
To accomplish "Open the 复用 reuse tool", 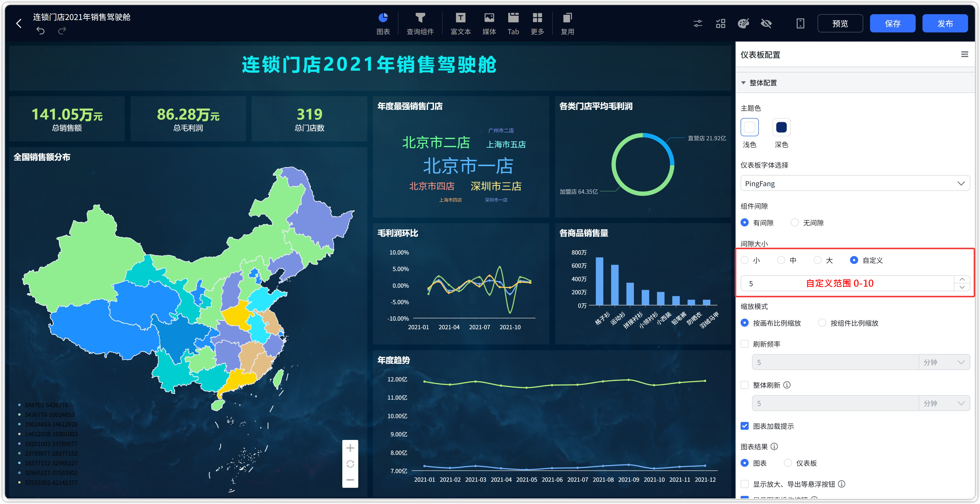I will [567, 24].
